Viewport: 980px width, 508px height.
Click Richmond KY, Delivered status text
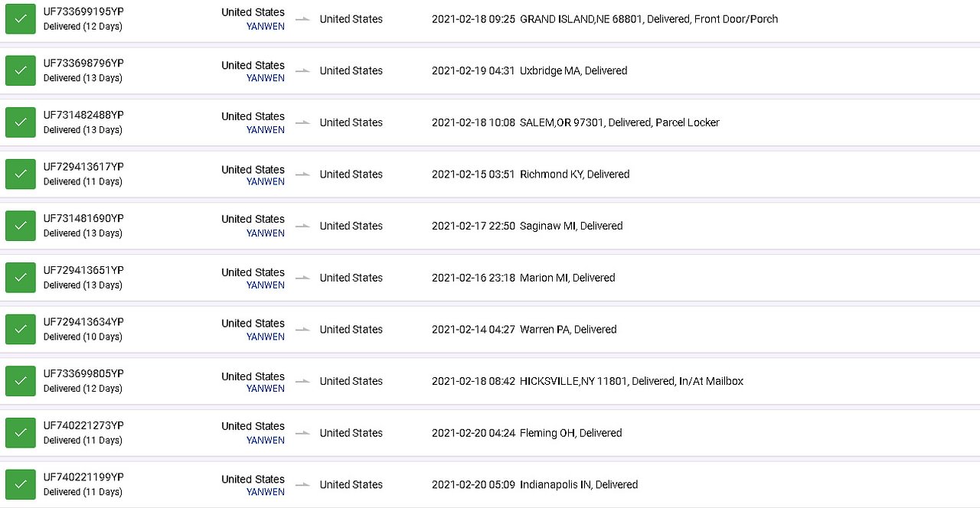point(575,174)
